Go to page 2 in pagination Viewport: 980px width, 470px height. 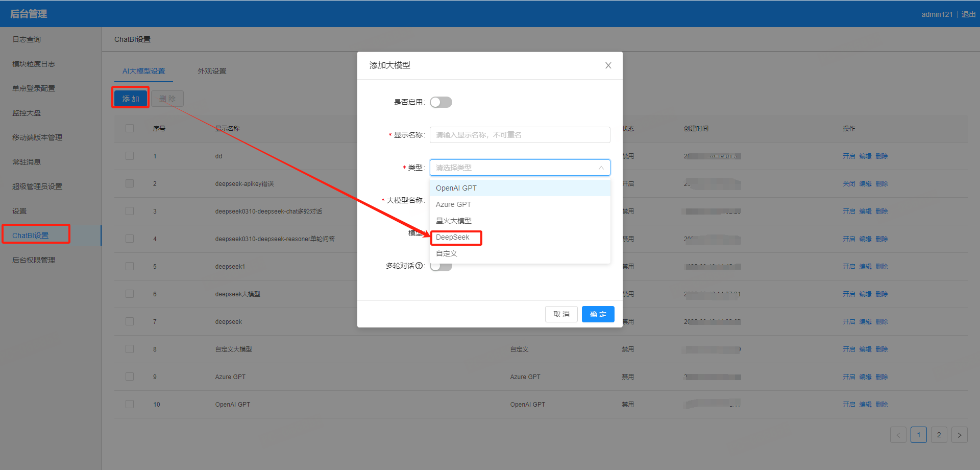[939, 435]
